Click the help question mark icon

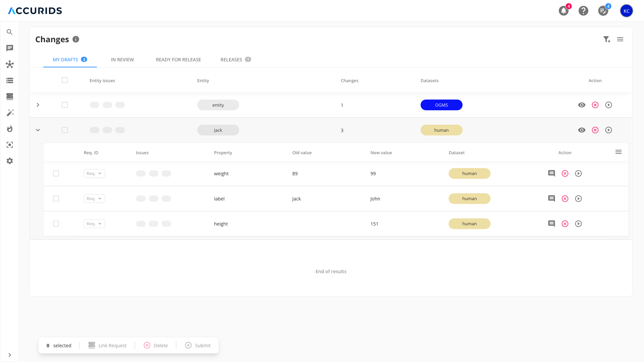coord(583,11)
